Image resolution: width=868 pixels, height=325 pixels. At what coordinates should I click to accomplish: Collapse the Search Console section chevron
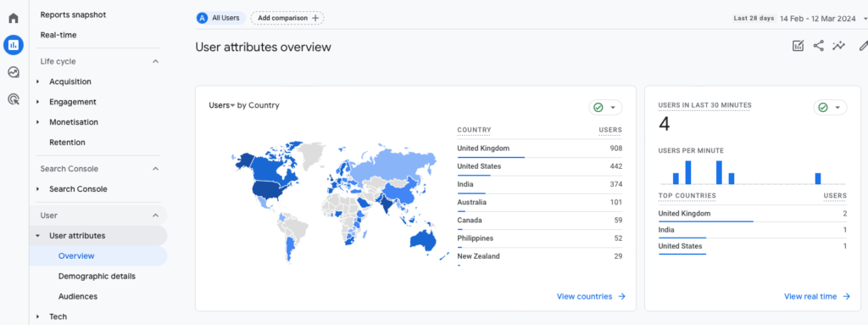pyautogui.click(x=156, y=169)
